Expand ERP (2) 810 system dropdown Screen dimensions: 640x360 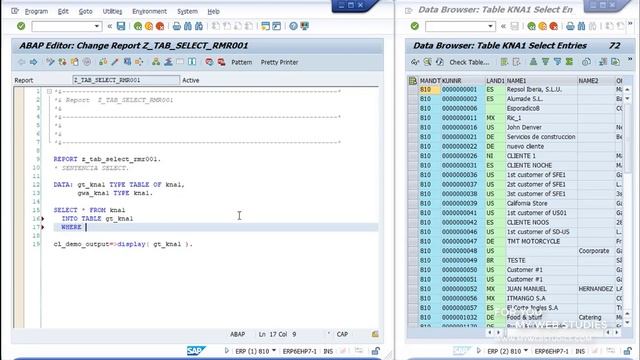(x=526, y=351)
